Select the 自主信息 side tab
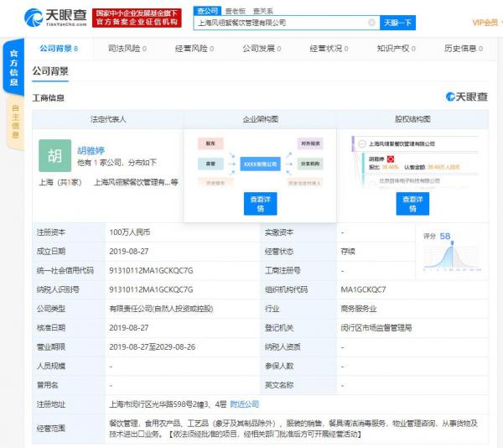 [15, 122]
